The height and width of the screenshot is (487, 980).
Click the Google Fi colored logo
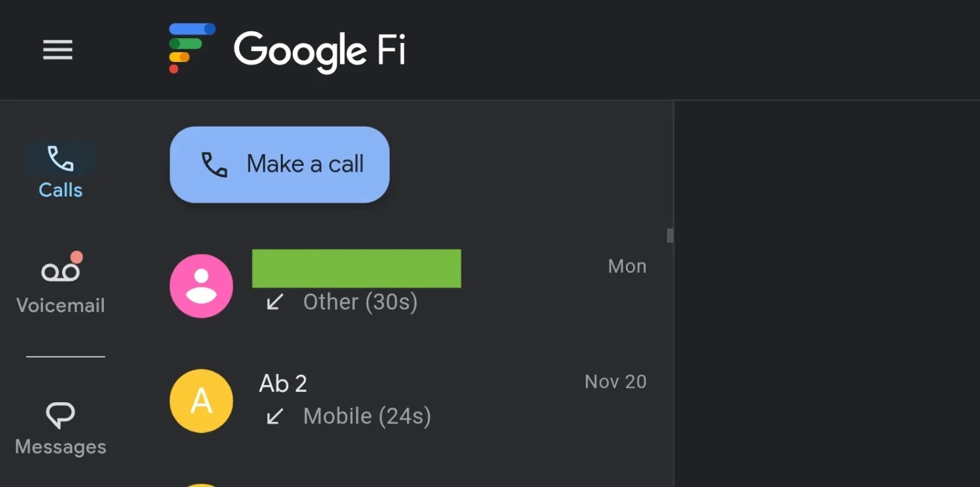pyautogui.click(x=191, y=48)
